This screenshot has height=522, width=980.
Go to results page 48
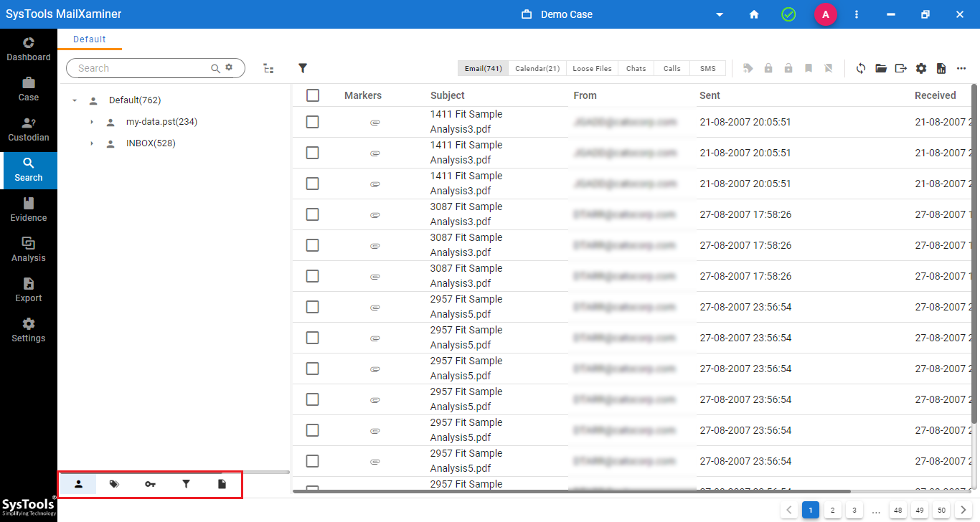click(x=897, y=511)
